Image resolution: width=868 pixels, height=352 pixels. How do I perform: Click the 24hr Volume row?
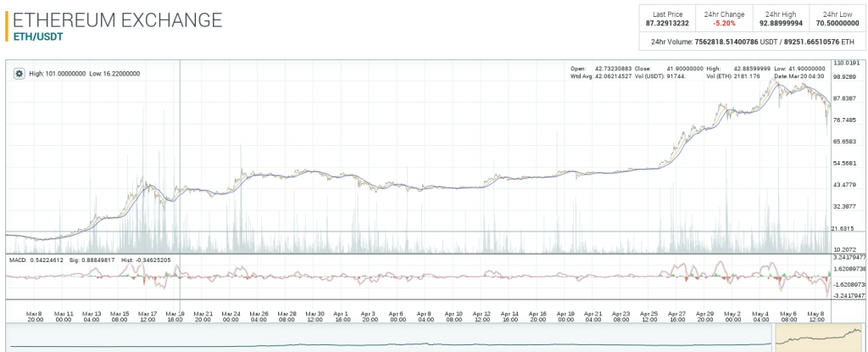750,42
